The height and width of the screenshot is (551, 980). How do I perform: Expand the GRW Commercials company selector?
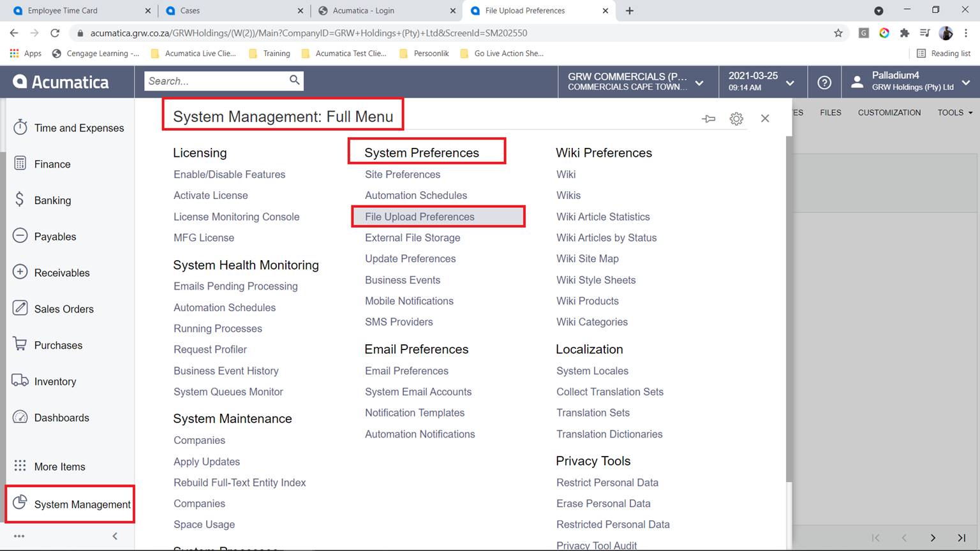699,83
